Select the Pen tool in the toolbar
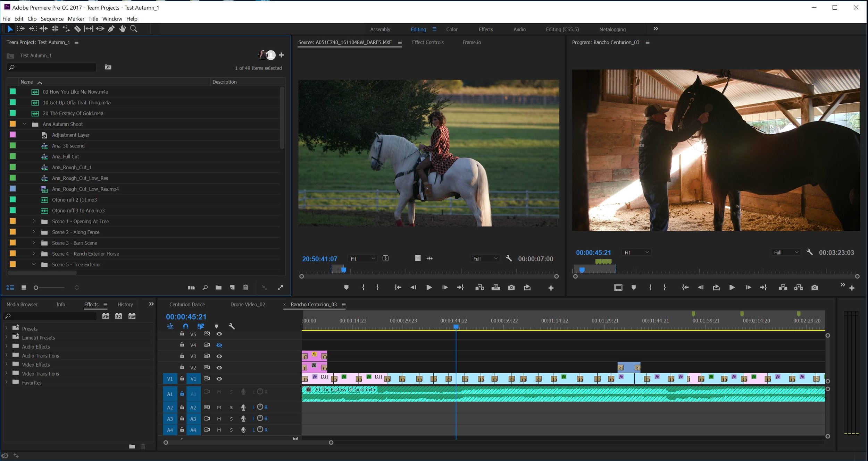Image resolution: width=868 pixels, height=461 pixels. tap(111, 29)
